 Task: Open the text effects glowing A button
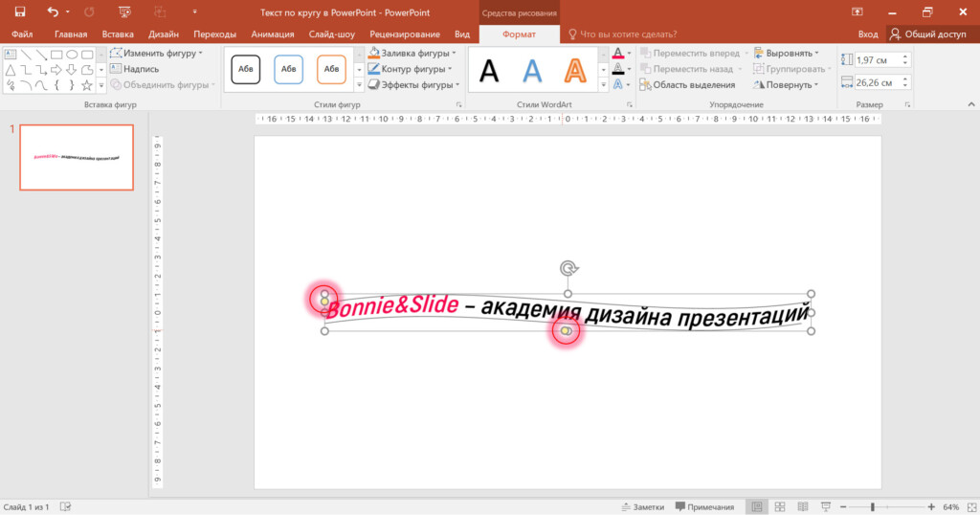point(617,84)
